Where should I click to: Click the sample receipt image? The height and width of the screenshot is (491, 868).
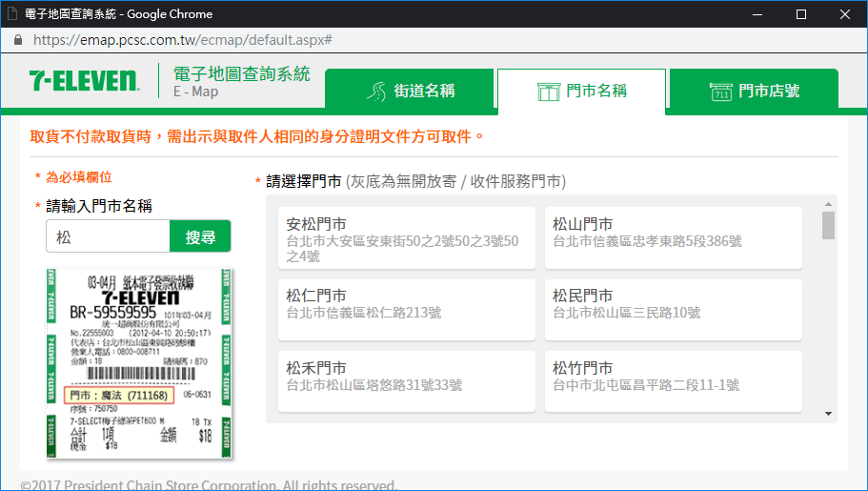coord(139,363)
